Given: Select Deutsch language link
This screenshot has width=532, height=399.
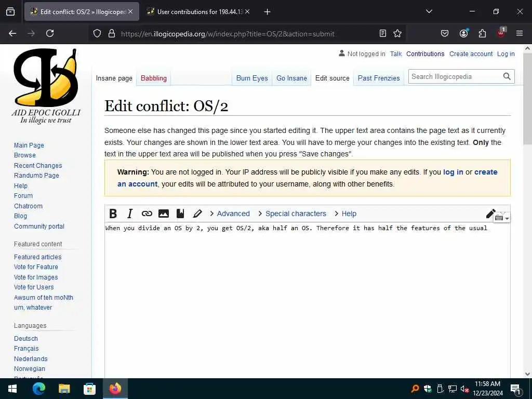Looking at the screenshot, I should point(26,339).
